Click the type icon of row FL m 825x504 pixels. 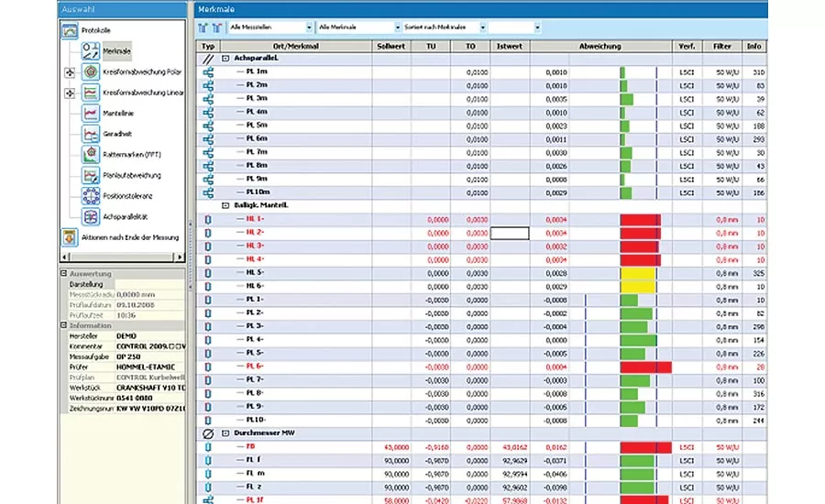click(208, 474)
